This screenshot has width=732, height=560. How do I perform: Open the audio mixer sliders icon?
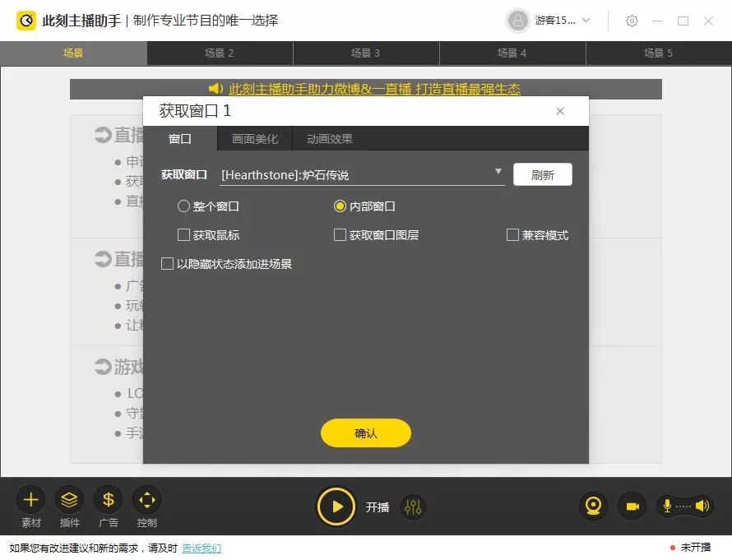(x=413, y=507)
